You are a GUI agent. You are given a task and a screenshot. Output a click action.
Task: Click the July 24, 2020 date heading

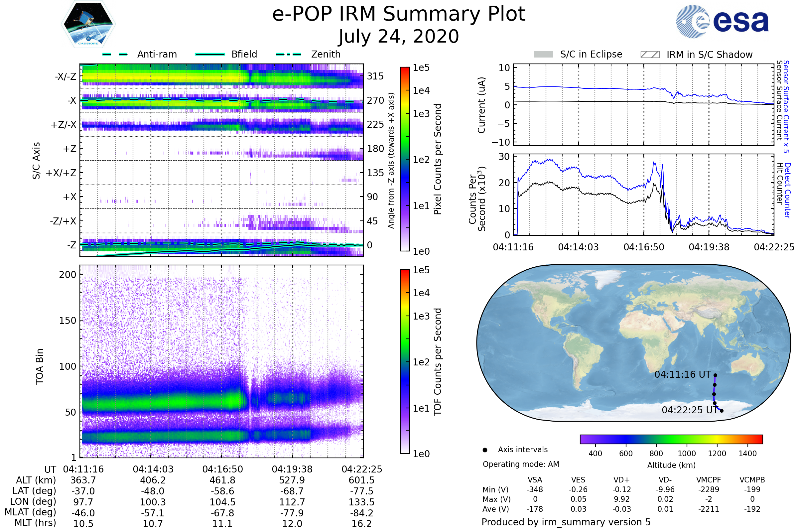click(x=399, y=37)
